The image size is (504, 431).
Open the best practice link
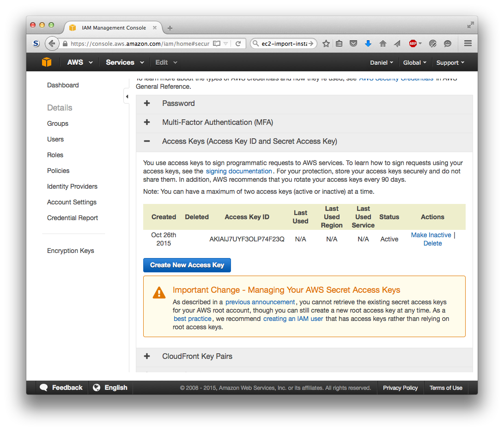click(x=193, y=319)
